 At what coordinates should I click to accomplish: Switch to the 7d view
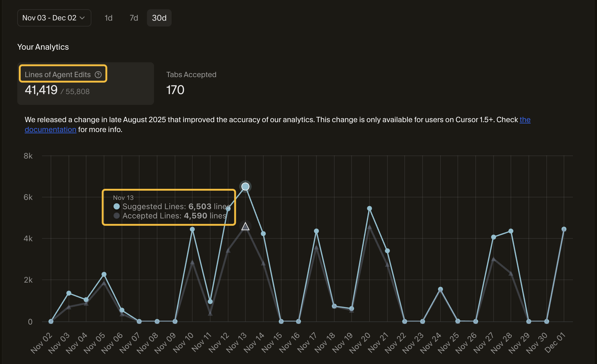point(134,18)
